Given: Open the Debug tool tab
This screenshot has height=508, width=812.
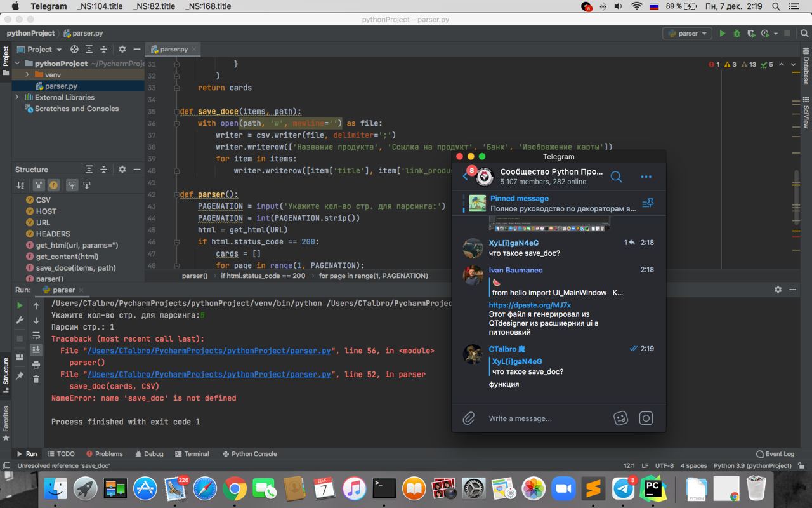Looking at the screenshot, I should click(x=149, y=454).
